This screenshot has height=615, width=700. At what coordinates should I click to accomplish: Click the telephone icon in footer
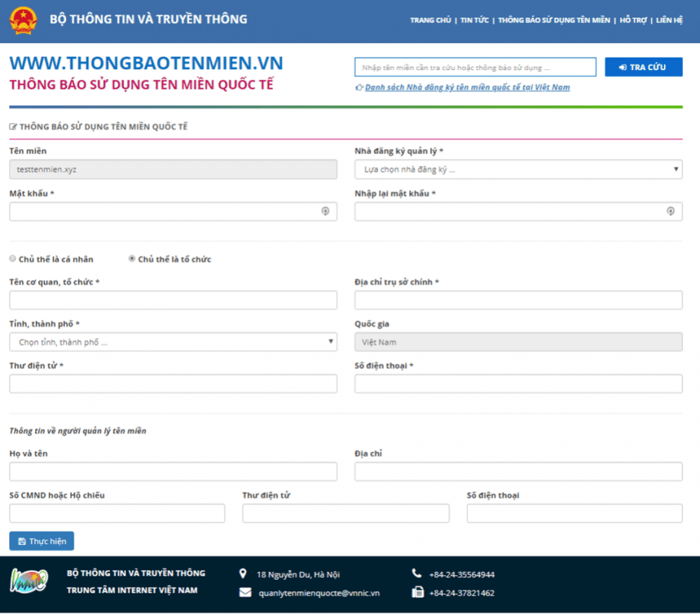click(416, 573)
